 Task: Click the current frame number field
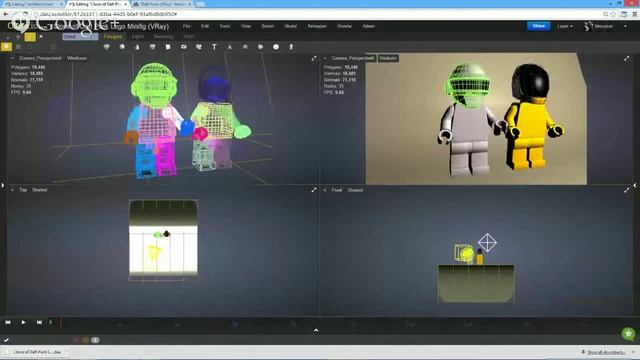[x=51, y=322]
